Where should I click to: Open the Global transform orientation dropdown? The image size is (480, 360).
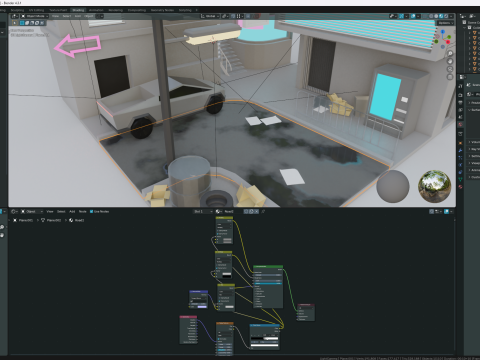(x=210, y=16)
